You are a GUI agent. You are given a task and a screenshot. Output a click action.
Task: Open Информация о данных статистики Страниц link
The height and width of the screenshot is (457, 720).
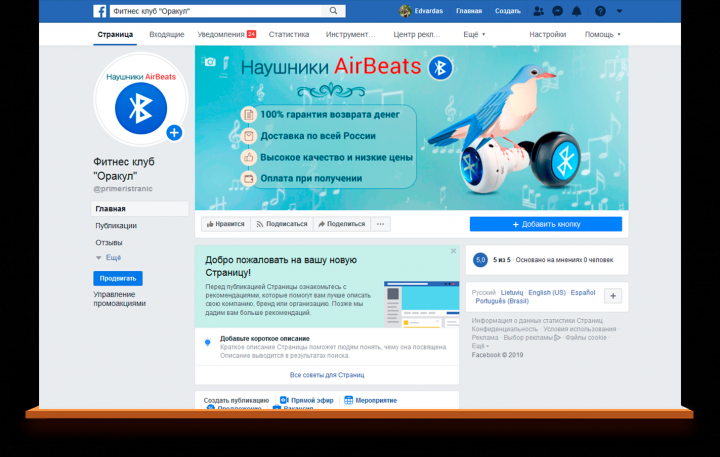point(537,321)
